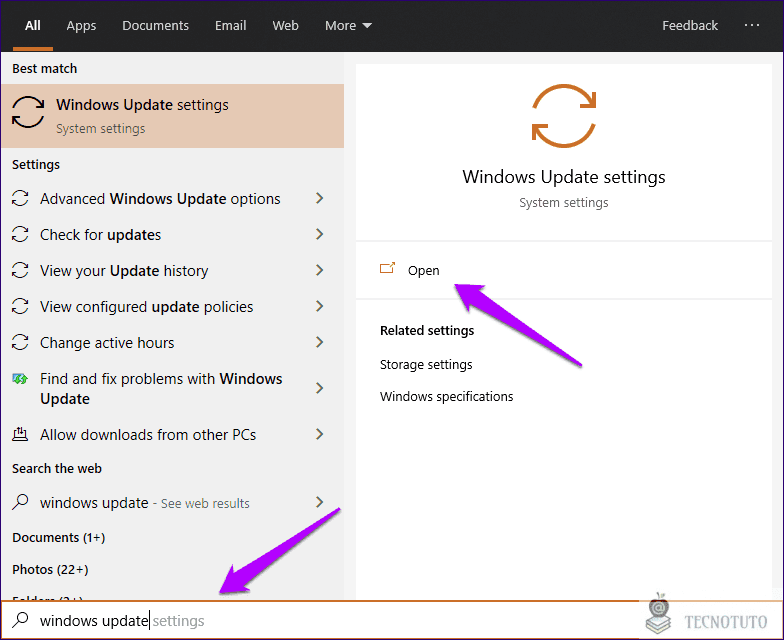784x640 pixels.
Task: Expand the windows update web results chevron
Action: [x=320, y=502]
